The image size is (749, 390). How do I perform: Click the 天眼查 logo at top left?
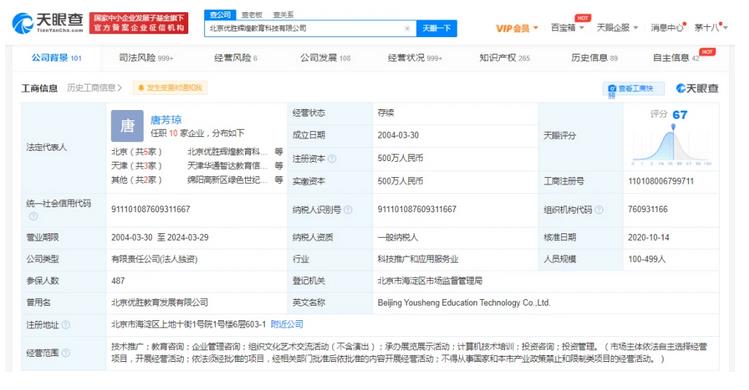pos(47,22)
